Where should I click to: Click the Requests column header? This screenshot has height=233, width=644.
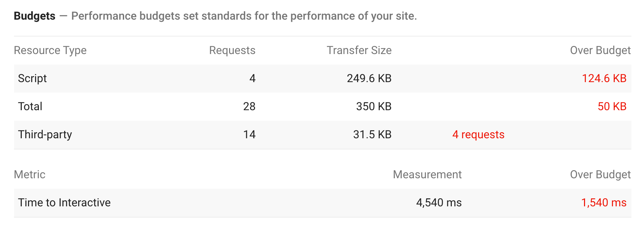pos(232,51)
